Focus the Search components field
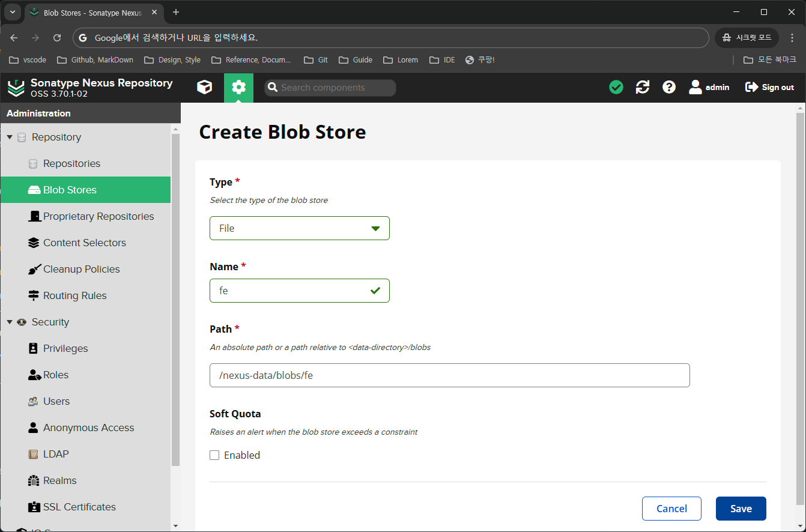Viewport: 806px width, 532px height. (x=330, y=88)
